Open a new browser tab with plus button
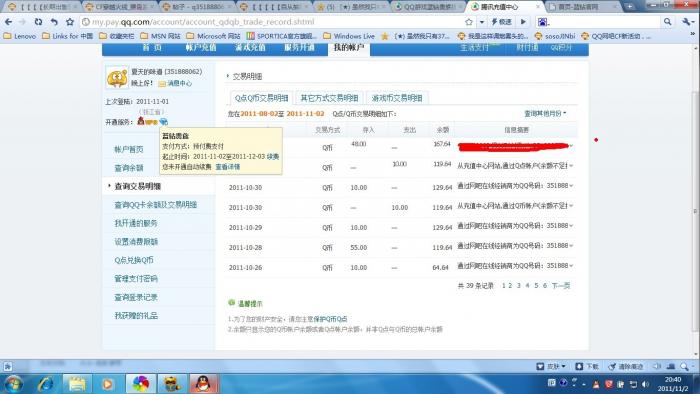 629,6
